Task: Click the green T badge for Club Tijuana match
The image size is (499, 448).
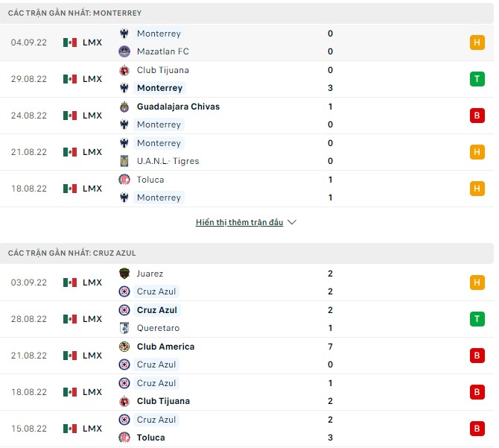Action: [x=477, y=79]
